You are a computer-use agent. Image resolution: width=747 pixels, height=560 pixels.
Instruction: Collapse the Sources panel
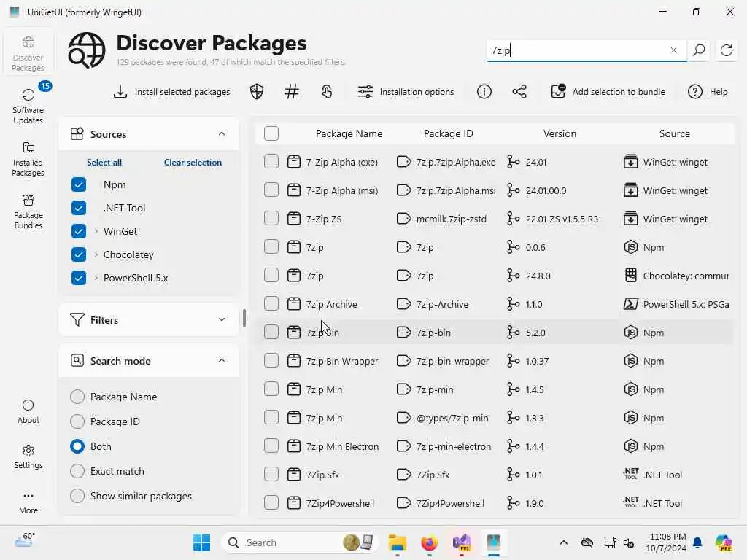click(222, 134)
